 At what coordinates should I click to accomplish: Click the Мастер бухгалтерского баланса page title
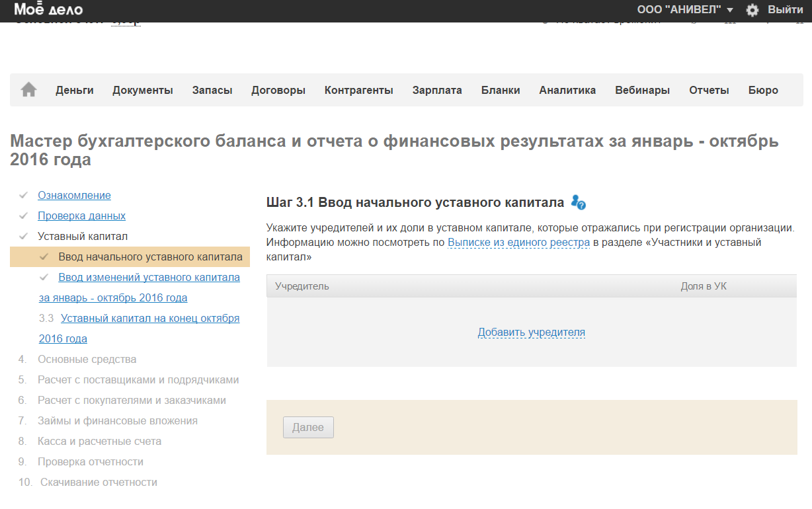(394, 151)
